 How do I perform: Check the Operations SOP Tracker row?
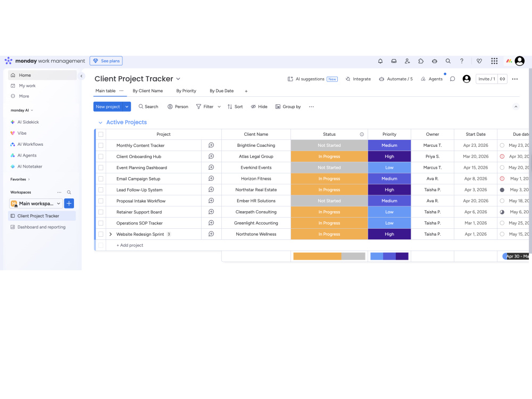tap(101, 223)
